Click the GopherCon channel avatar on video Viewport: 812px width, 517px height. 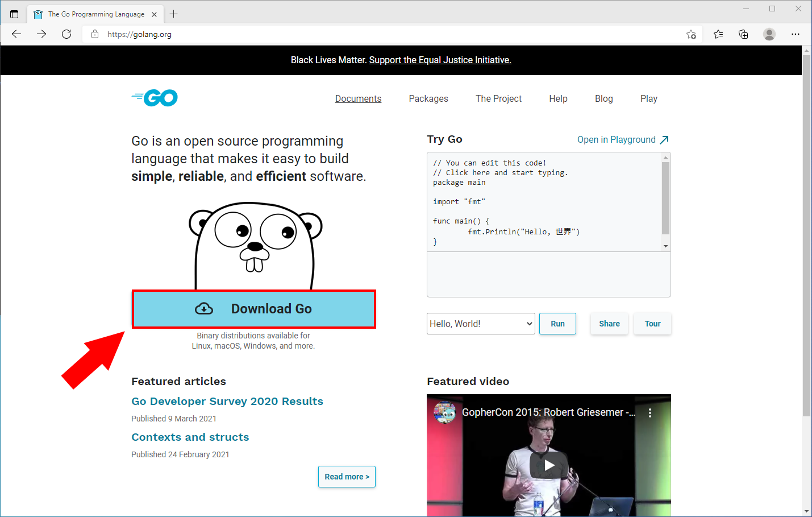click(x=445, y=412)
